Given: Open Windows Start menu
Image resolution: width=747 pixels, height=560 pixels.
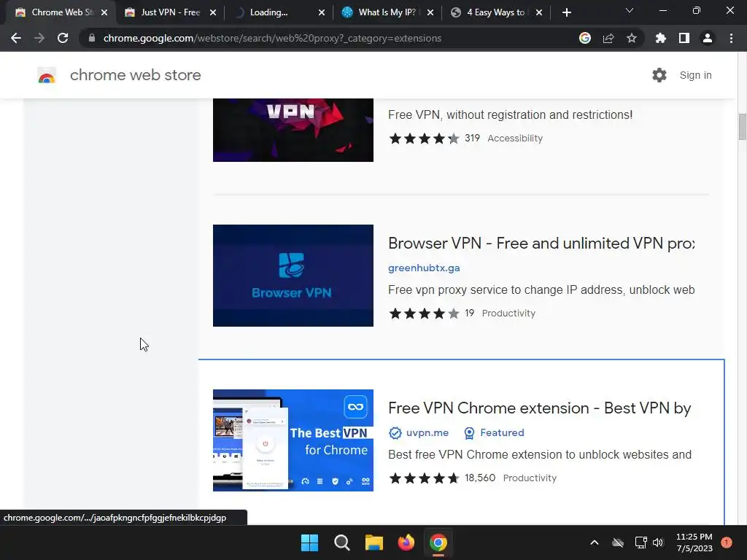Looking at the screenshot, I should [309, 542].
